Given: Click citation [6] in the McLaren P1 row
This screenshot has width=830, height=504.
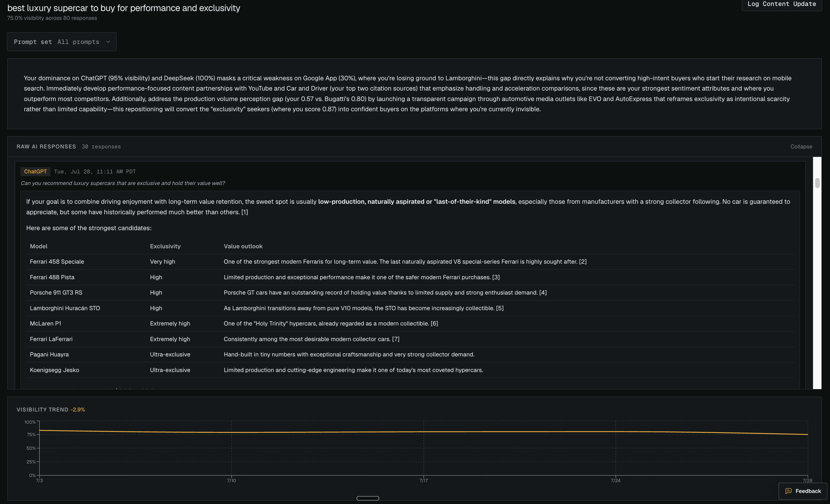Looking at the screenshot, I should tap(434, 324).
